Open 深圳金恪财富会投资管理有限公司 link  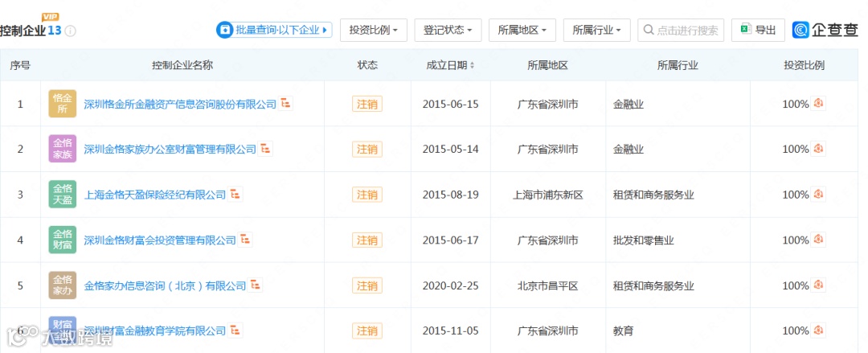click(x=160, y=240)
